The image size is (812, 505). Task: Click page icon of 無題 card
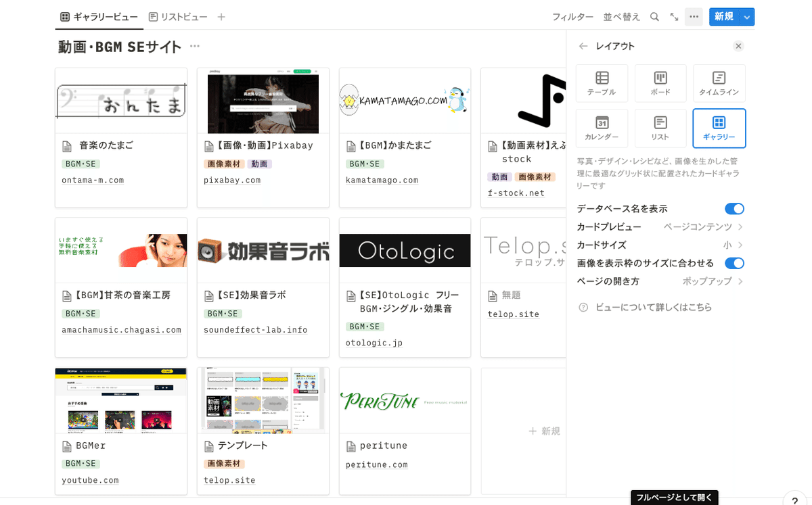tap(493, 296)
